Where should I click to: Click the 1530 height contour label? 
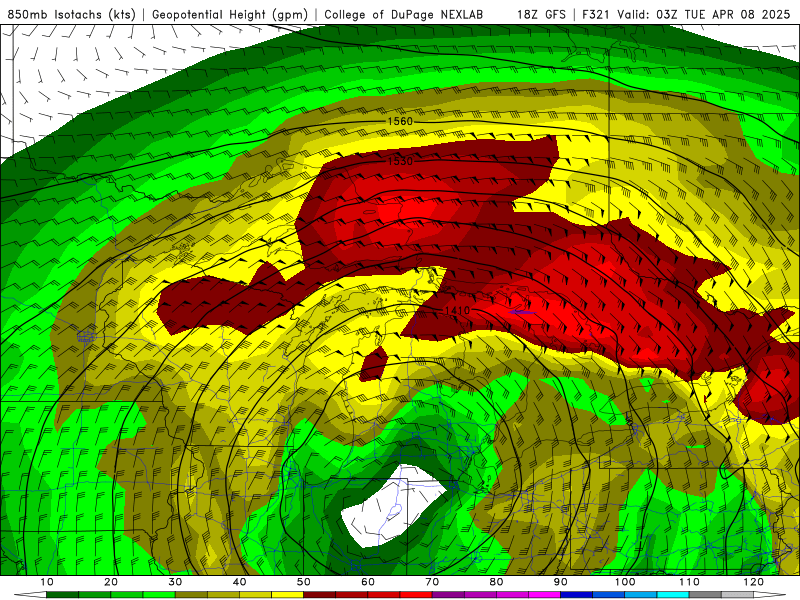(x=400, y=161)
